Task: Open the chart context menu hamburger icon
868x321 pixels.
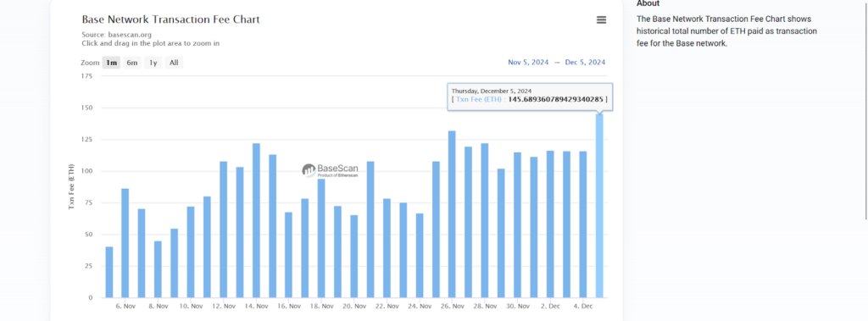Action: point(601,20)
